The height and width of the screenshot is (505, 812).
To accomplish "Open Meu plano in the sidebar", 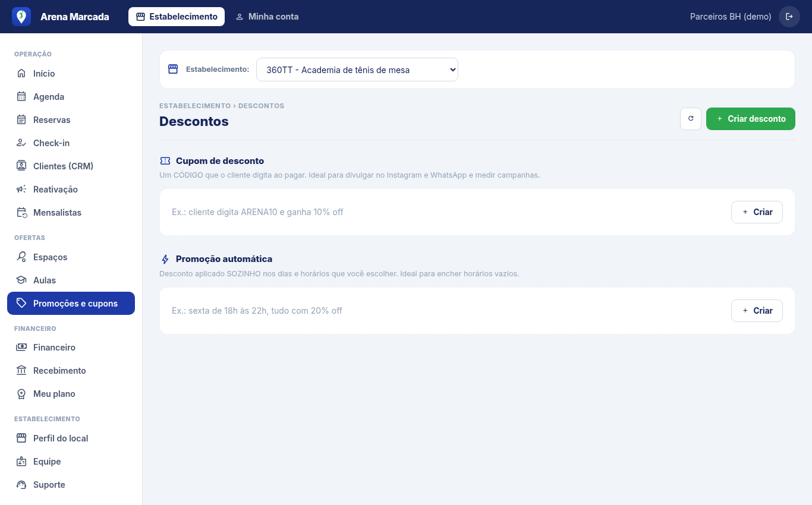I will point(71,394).
